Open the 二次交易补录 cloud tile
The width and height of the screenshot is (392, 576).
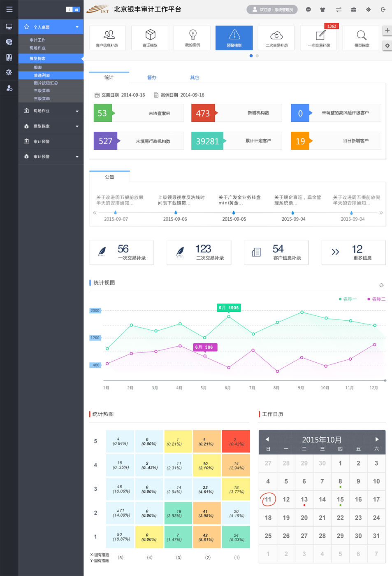click(276, 38)
